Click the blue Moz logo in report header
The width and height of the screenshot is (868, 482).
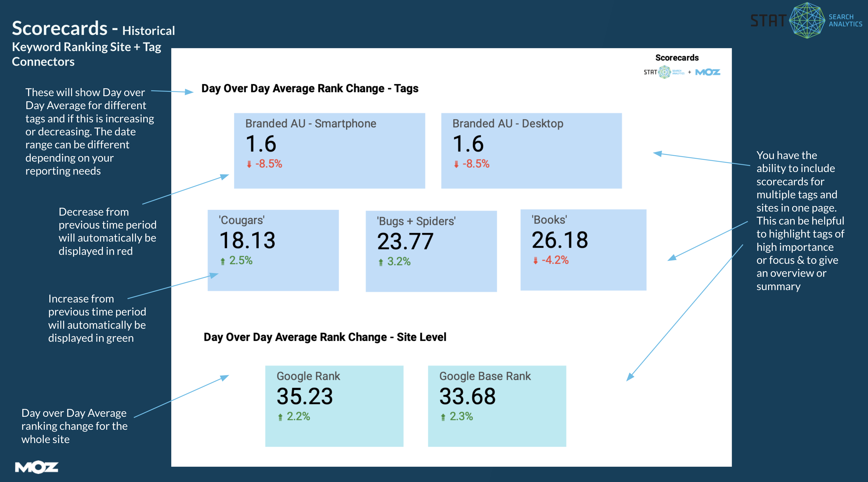click(x=708, y=72)
